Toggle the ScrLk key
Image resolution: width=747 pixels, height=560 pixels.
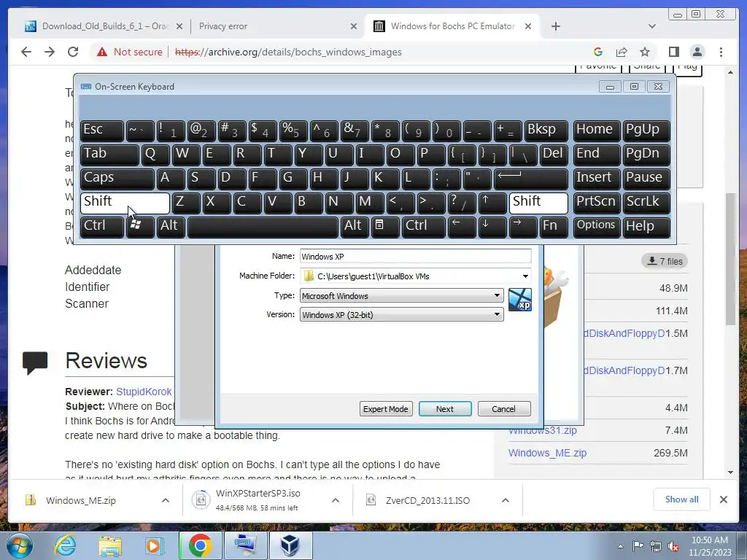646,203
